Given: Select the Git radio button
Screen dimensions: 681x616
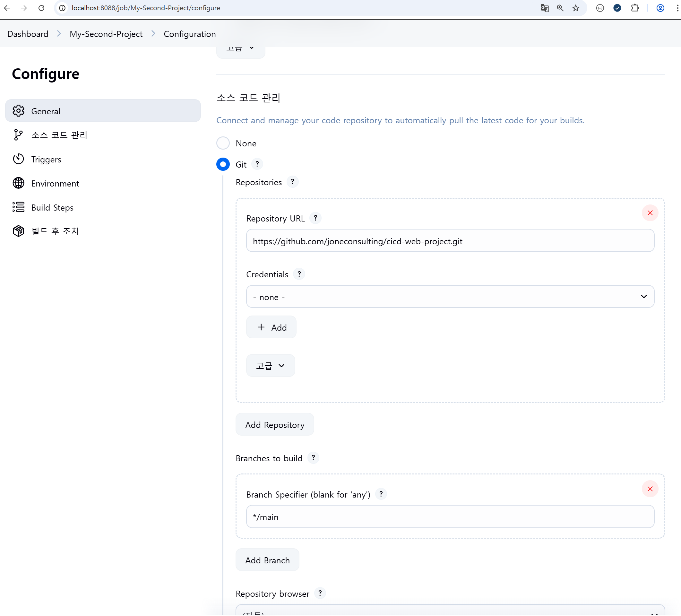Looking at the screenshot, I should tap(223, 164).
